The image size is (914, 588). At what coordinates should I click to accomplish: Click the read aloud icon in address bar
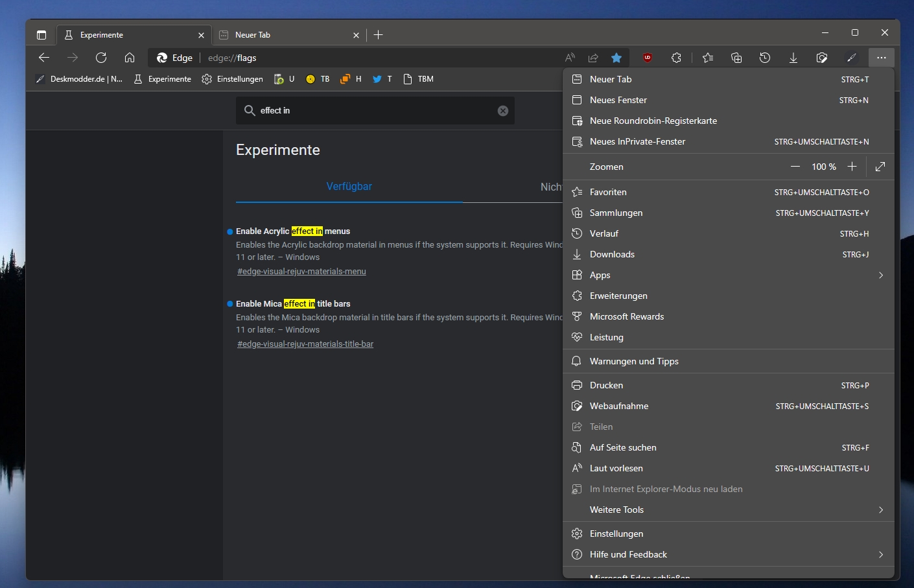pos(570,58)
